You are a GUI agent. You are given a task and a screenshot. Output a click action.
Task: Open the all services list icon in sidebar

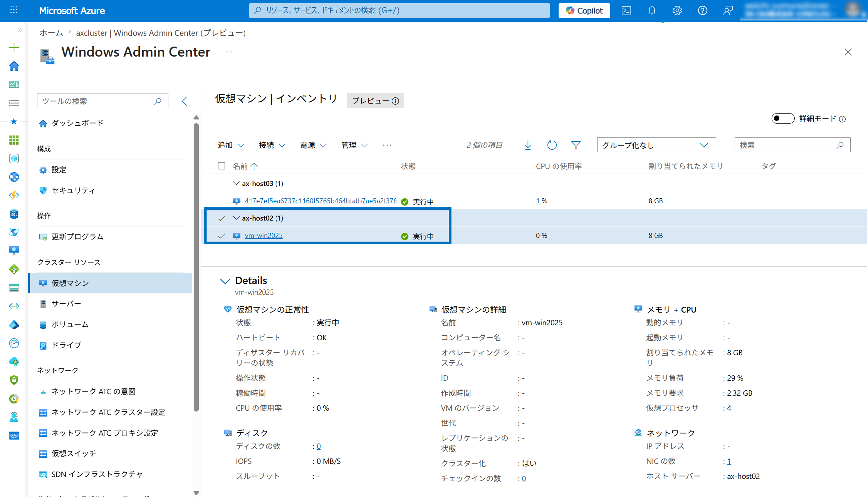14,103
